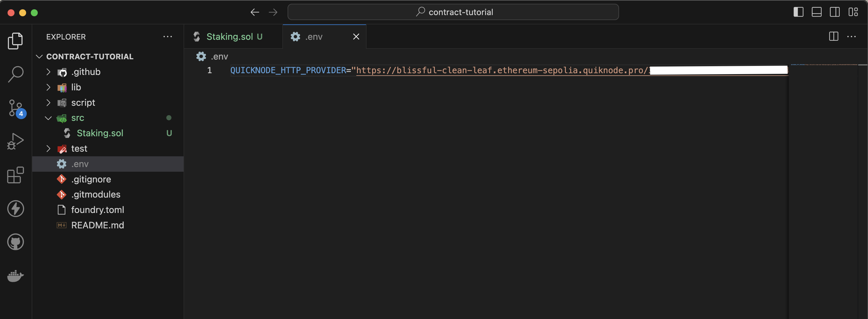Toggle the primary side bar layout button
Viewport: 868px width, 319px height.
coord(798,12)
